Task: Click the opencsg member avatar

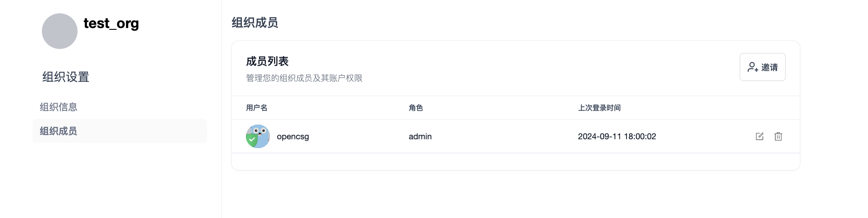Action: (259, 135)
